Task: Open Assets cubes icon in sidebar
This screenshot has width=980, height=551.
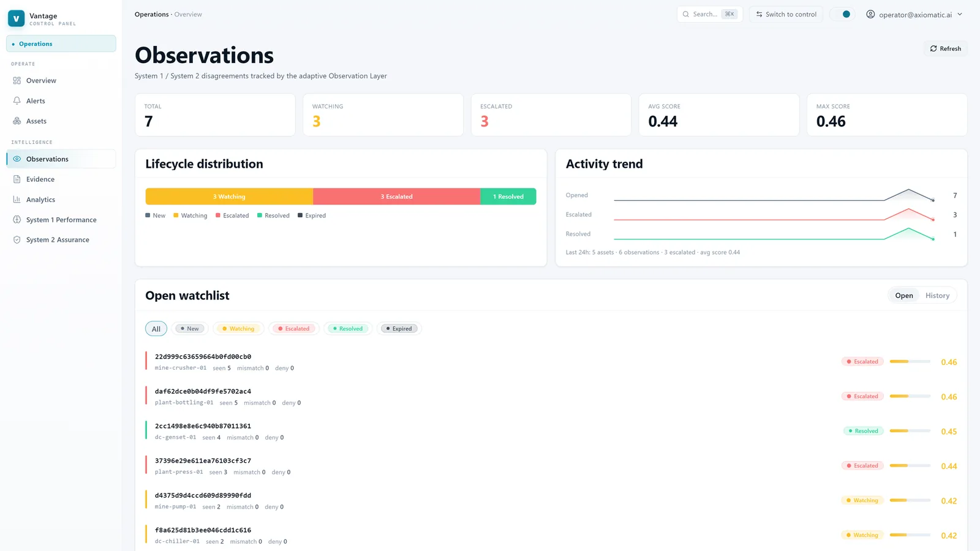Action: [x=17, y=121]
